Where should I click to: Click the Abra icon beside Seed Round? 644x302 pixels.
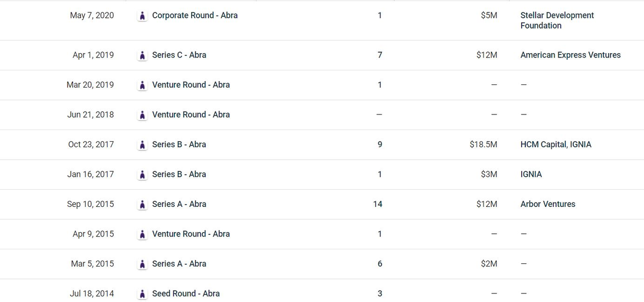[142, 293]
